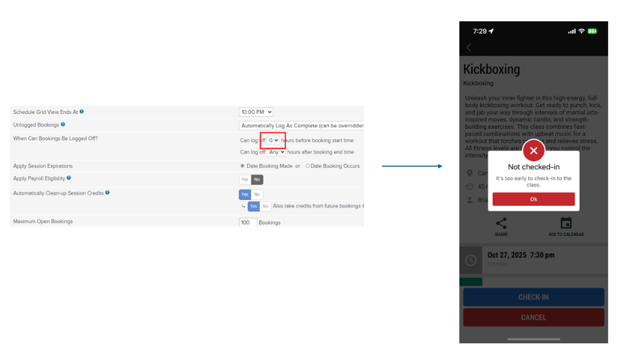Select Date Booking Made radio button
The width and height of the screenshot is (624, 364).
coord(243,166)
